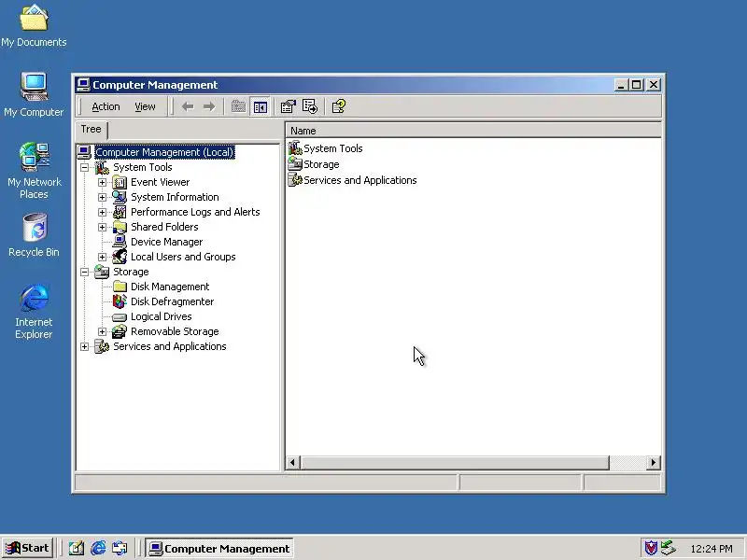747x560 pixels.
Task: Click the green arrows system tray icon
Action: pos(669,548)
